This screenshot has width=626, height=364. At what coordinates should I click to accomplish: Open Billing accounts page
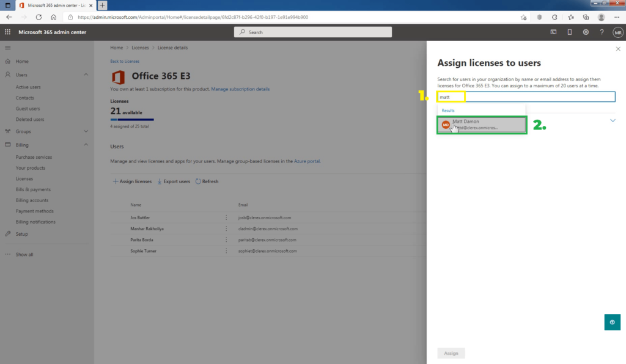32,200
